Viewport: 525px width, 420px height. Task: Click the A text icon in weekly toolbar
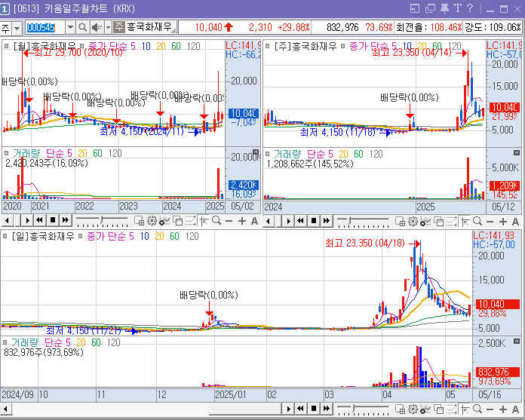click(x=516, y=222)
